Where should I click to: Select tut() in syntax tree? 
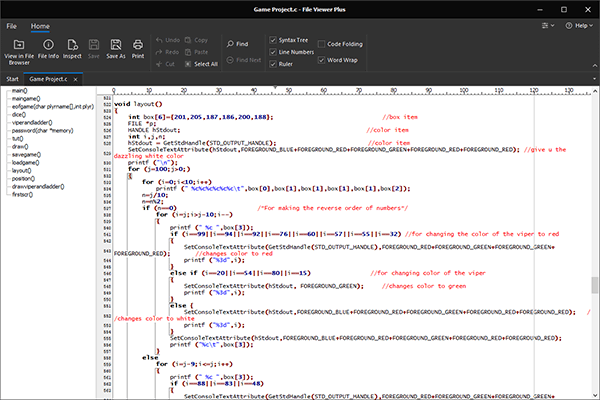pyautogui.click(x=18, y=139)
